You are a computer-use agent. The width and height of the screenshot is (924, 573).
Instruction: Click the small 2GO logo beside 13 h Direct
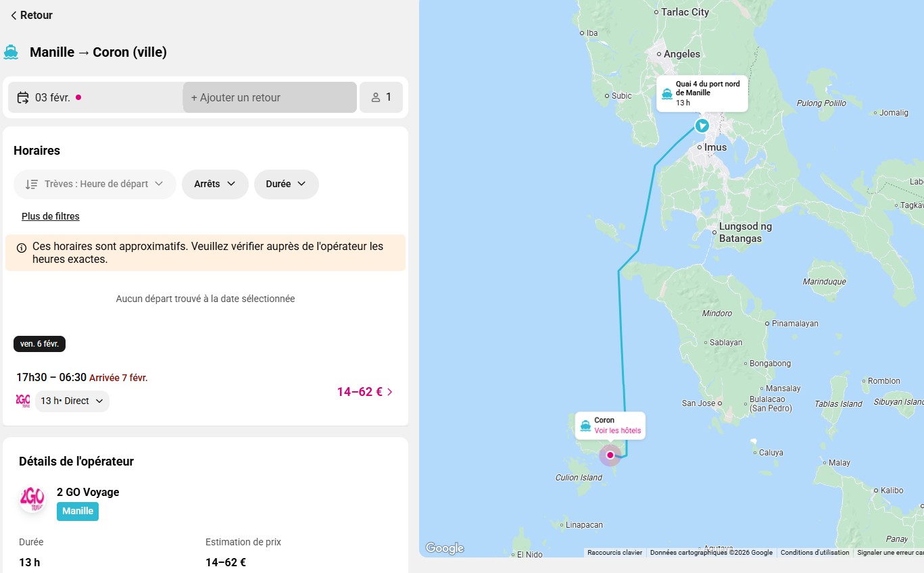point(23,401)
